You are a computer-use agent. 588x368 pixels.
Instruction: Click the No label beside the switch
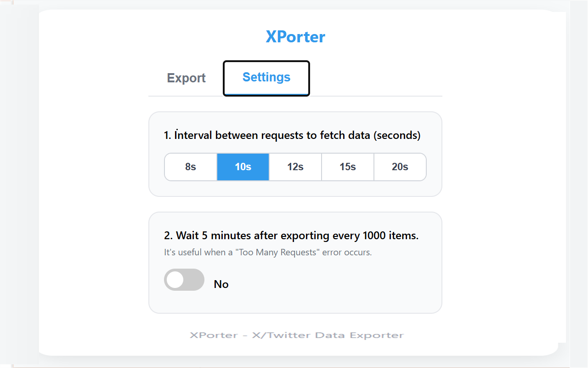[221, 284]
